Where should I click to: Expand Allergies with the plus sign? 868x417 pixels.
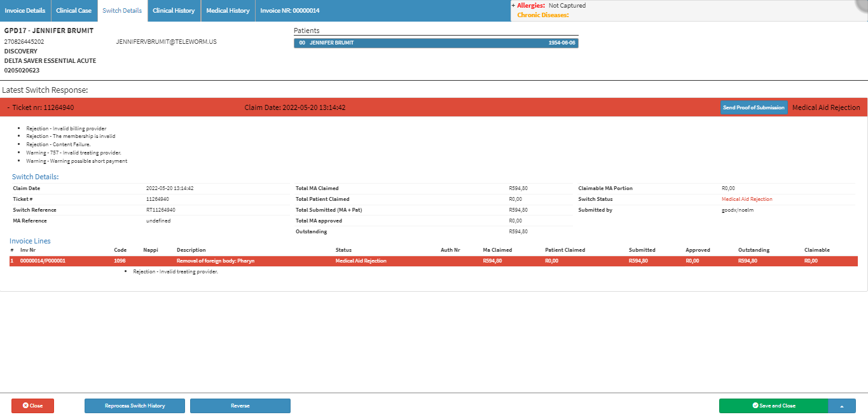513,5
